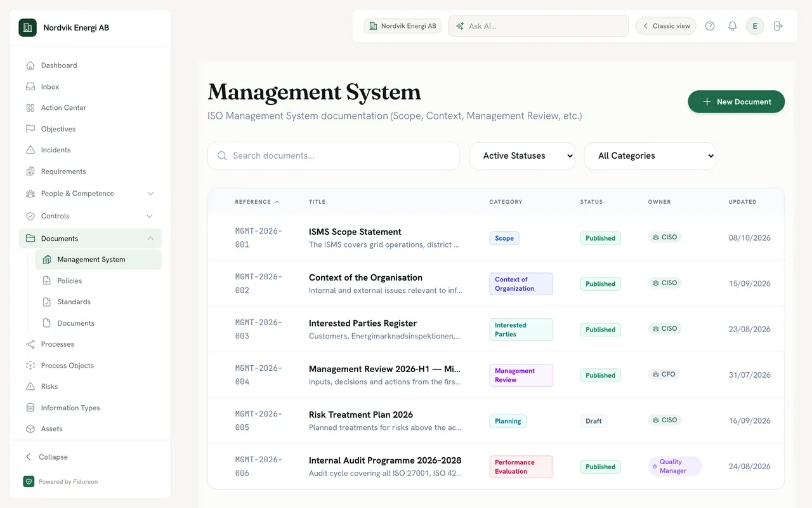Click the Assets cube icon
The height and width of the screenshot is (508, 812).
tap(30, 429)
